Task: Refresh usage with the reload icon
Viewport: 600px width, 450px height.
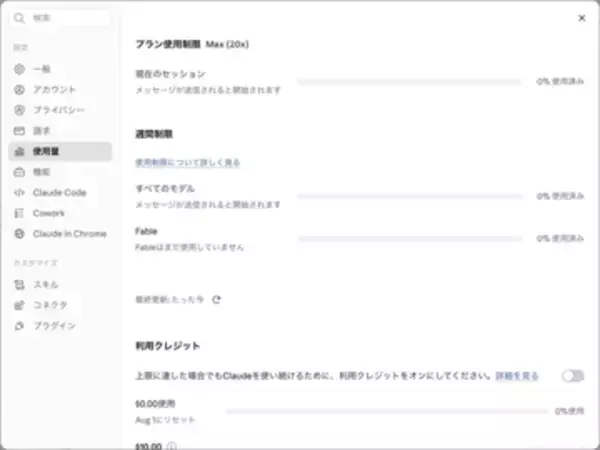Action: (217, 299)
